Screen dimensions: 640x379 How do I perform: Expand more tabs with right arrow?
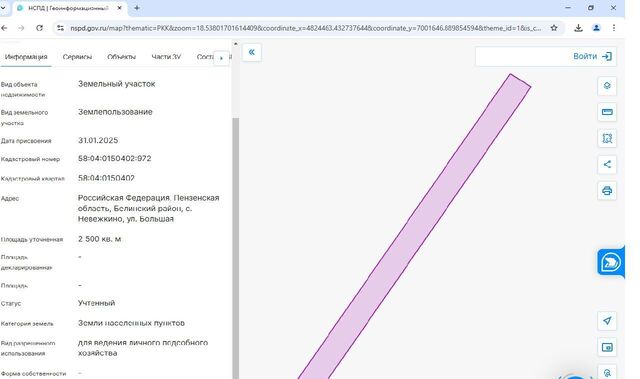[222, 58]
